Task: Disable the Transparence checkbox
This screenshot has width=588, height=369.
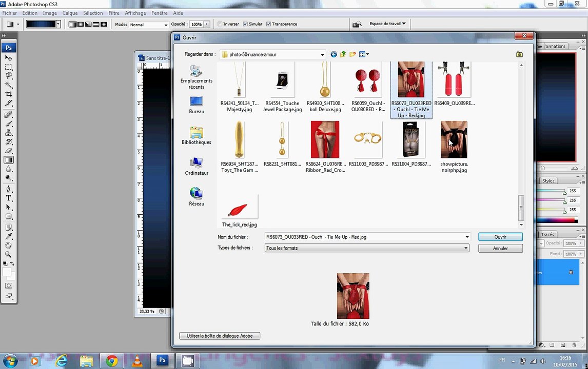Action: click(x=268, y=24)
